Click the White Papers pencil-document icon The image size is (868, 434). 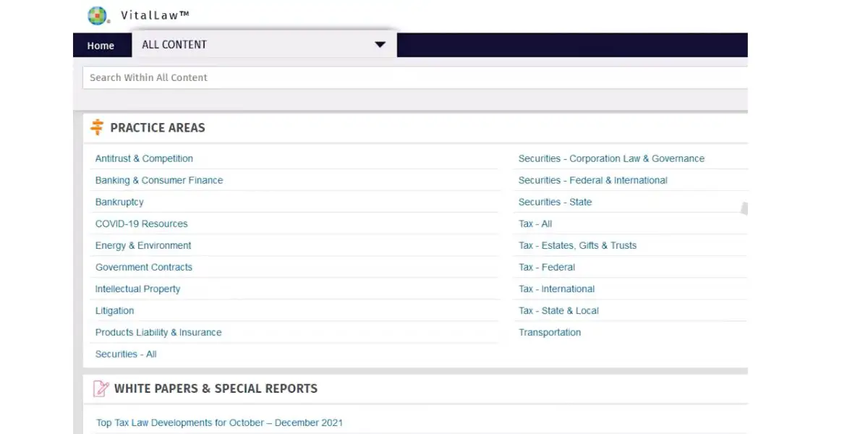point(101,388)
